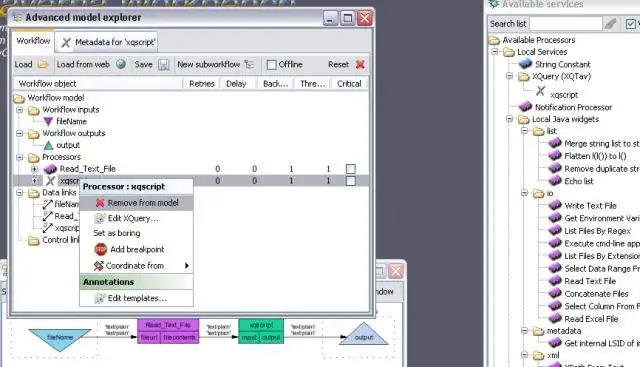Collapse the Workflow inputs node
Image resolution: width=640 pixels, height=367 pixels.
[x=20, y=110]
